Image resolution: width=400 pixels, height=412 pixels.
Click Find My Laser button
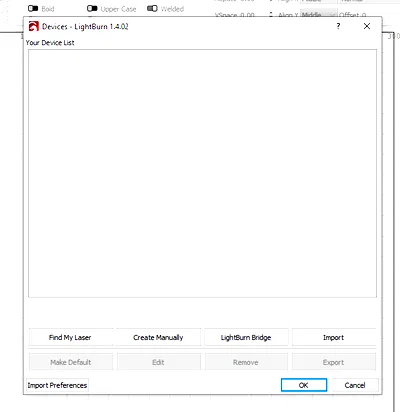[x=71, y=337]
